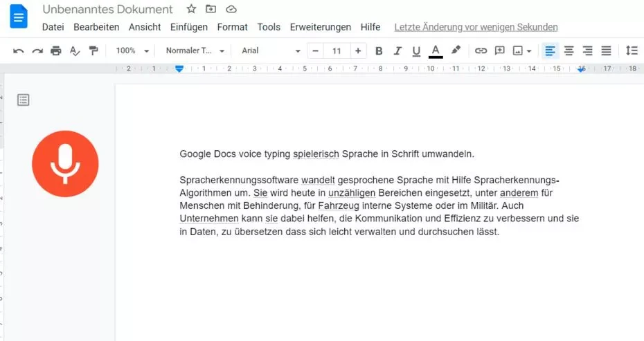Screen dimensions: 644x341
Task: Align text right
Action: (588, 51)
